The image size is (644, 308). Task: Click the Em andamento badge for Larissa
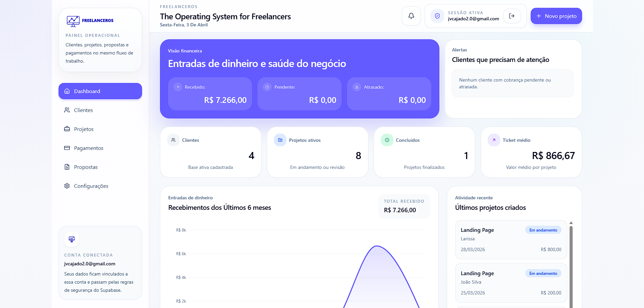tap(543, 230)
